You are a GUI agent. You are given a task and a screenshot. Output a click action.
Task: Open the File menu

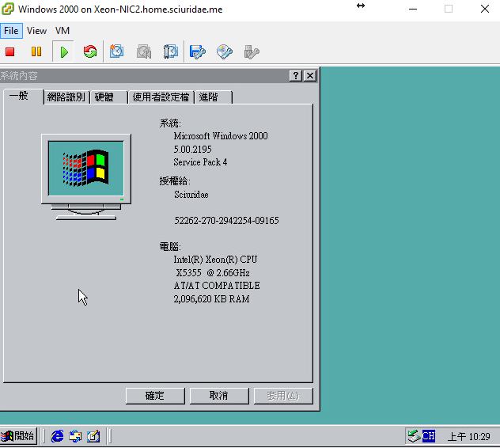[11, 31]
